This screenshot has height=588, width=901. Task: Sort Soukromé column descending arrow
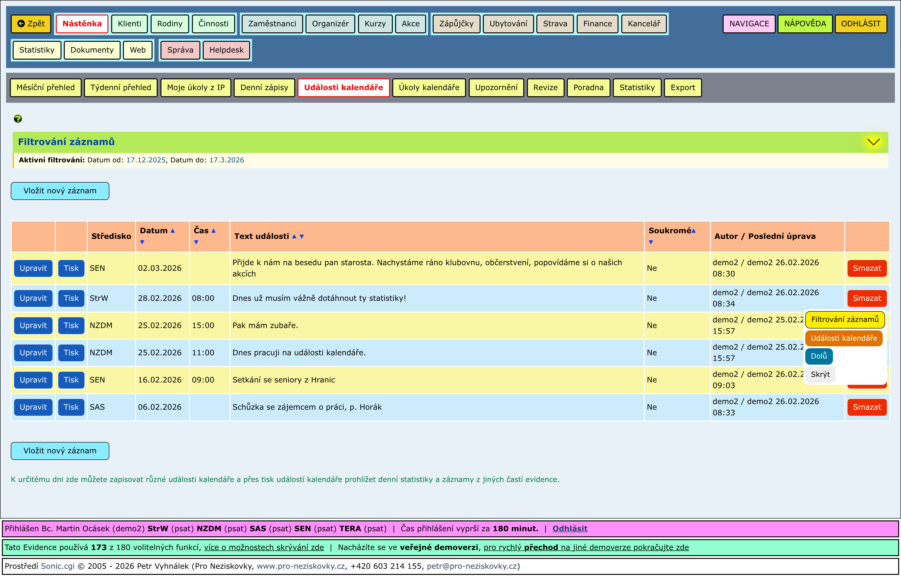tap(651, 242)
